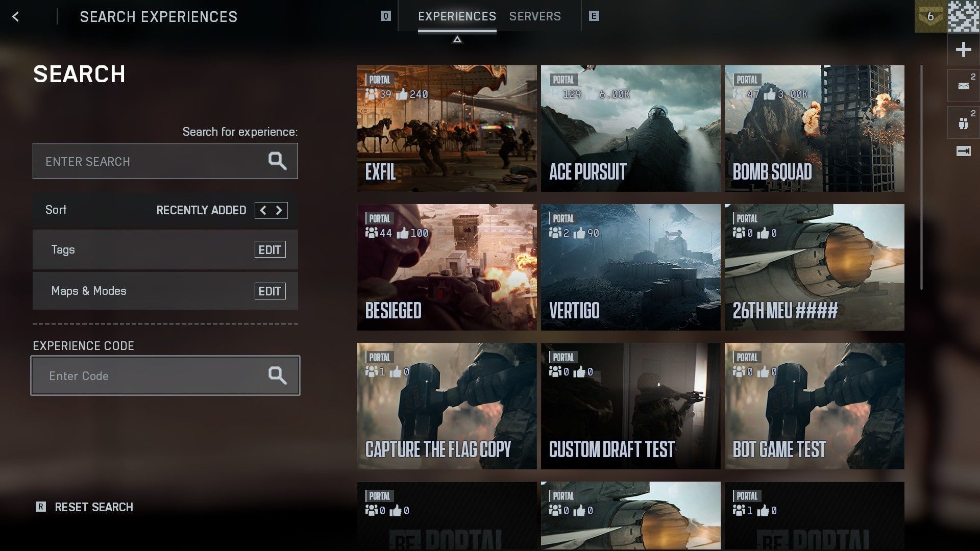Edit the Maps & Modes filter
Screen dimensions: 980x551
[269, 291]
